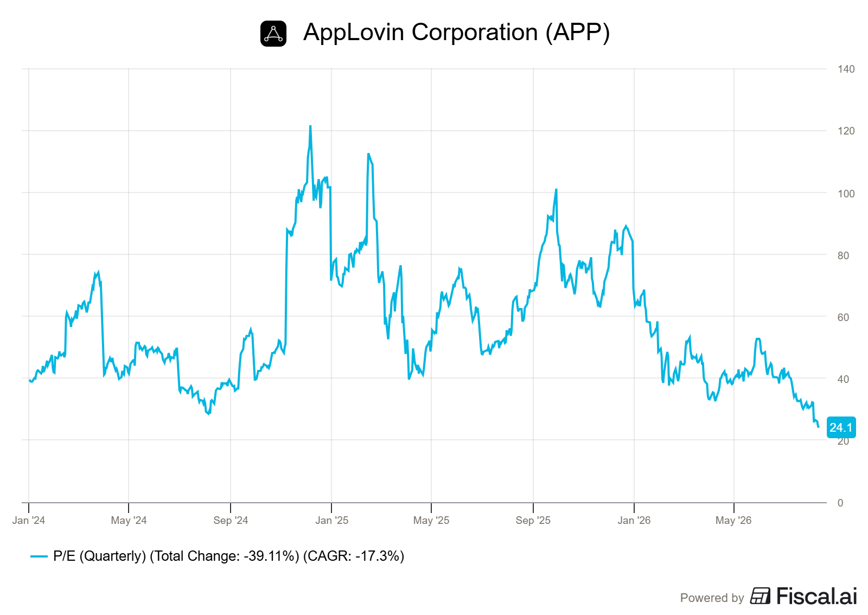The image size is (868, 615).
Task: Click the Sep '25 axis label
Action: 533,520
